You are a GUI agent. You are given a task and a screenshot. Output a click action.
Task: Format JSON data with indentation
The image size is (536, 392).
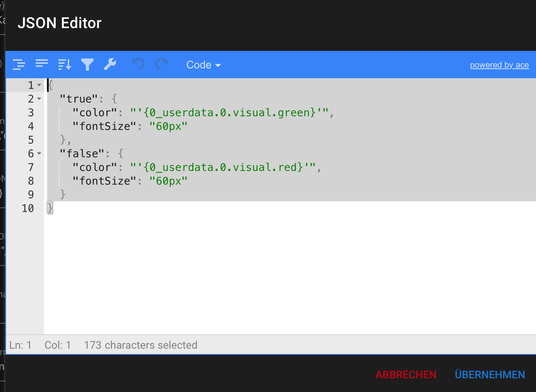pos(19,65)
